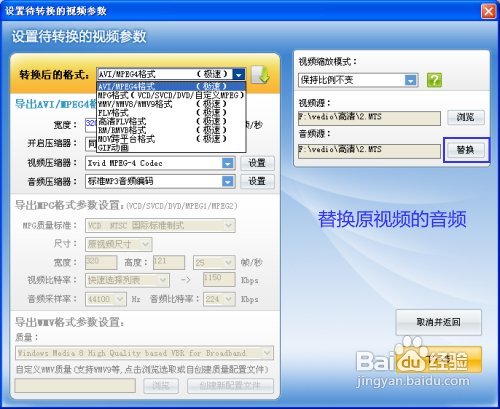This screenshot has height=409, width=500.
Task: Click the AVI 宽度 input field
Action: (x=91, y=125)
